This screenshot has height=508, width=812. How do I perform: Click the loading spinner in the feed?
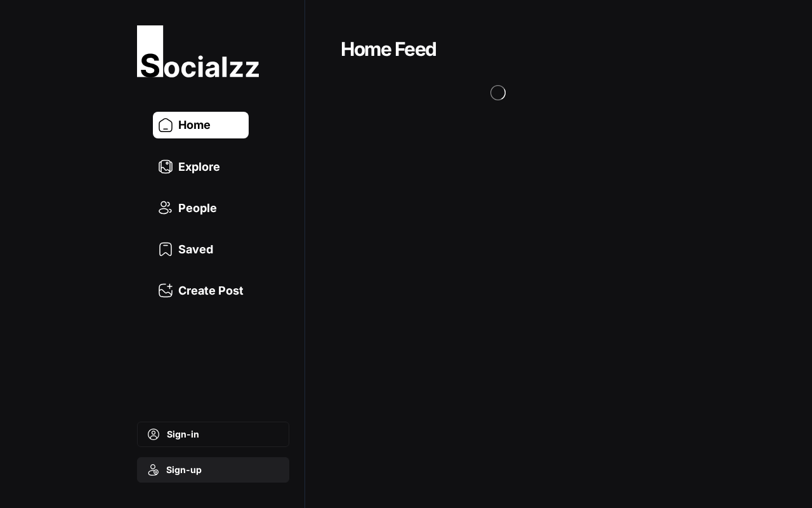pyautogui.click(x=498, y=93)
